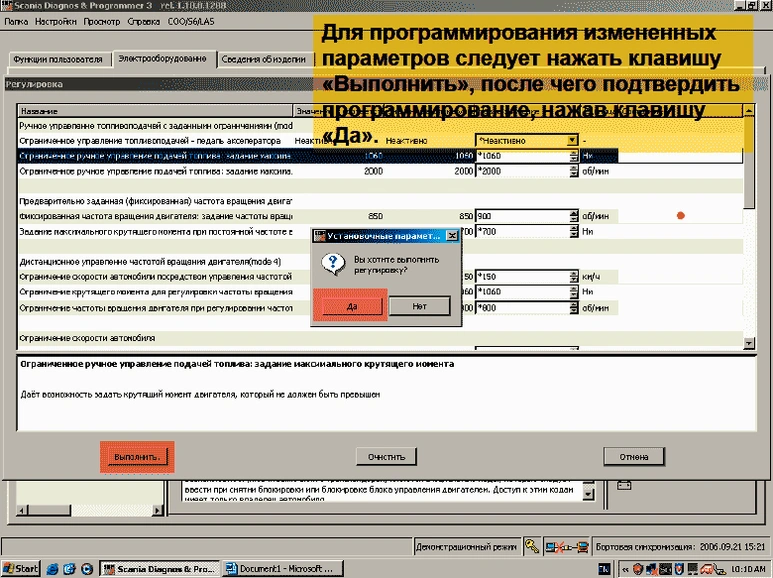This screenshot has height=578, width=773.
Task: Close the Установочные параметры dialog with X
Action: 452,236
